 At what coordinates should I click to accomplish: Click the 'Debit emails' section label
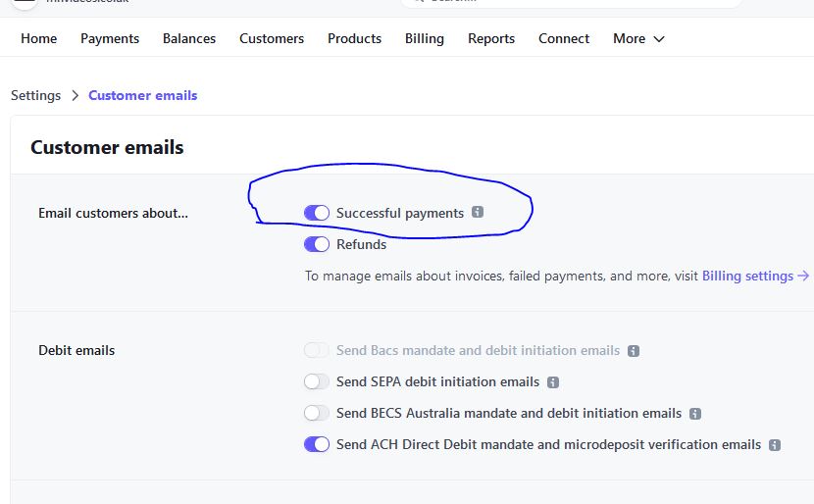click(76, 350)
